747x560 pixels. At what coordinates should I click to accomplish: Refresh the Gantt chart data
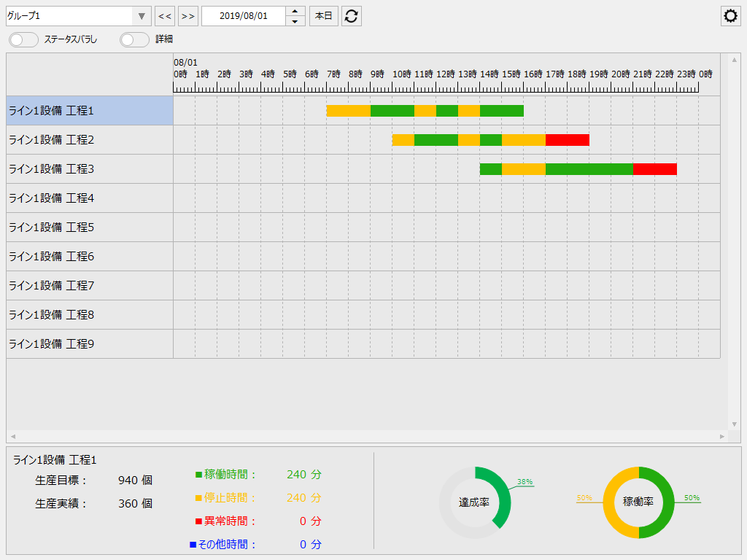click(351, 15)
